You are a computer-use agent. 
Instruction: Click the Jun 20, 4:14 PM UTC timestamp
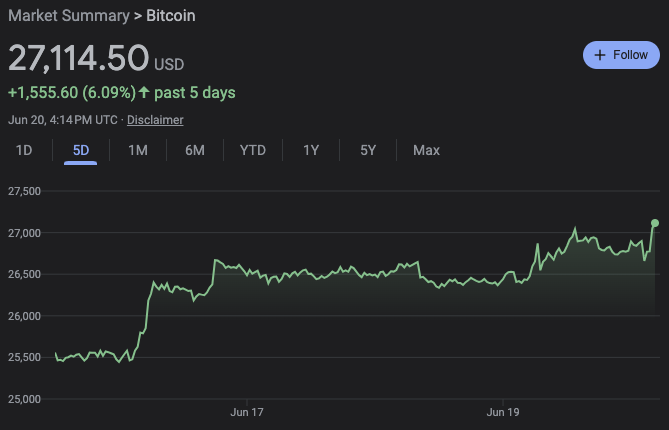pos(63,120)
